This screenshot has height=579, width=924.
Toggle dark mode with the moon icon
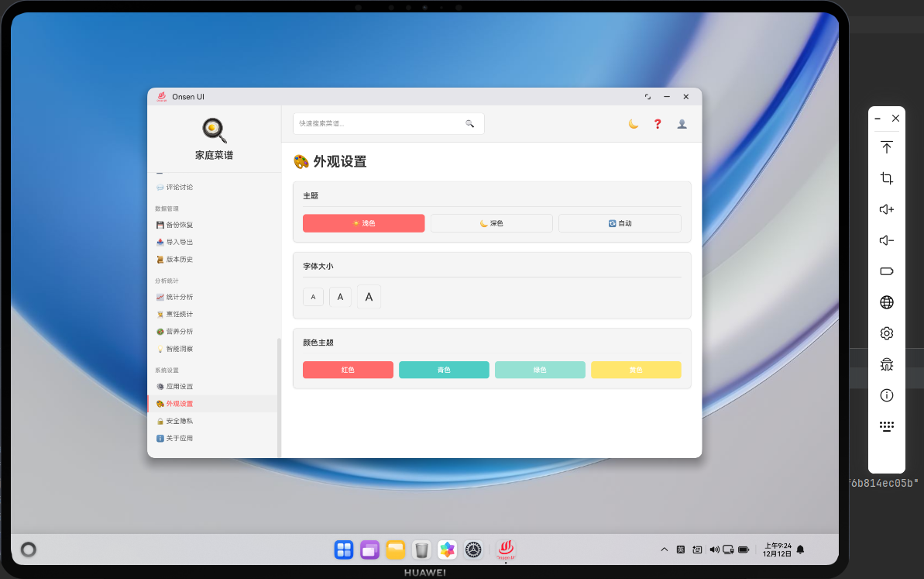[633, 123]
